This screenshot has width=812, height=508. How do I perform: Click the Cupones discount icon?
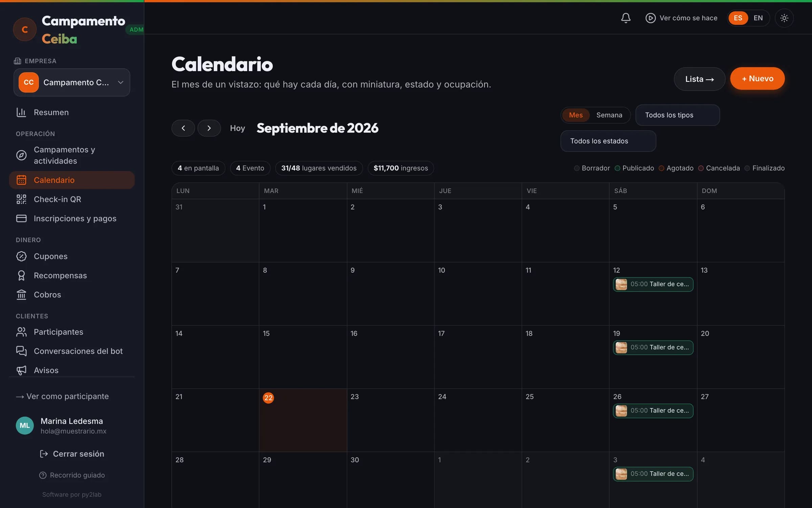[21, 256]
